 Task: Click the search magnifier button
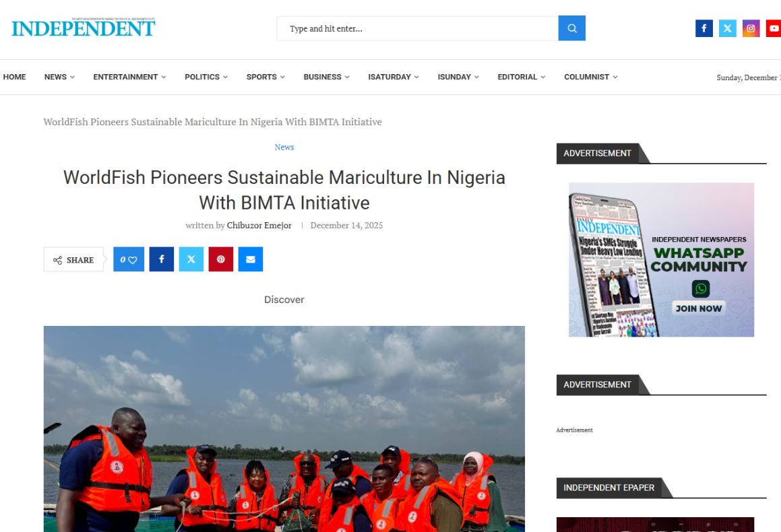pyautogui.click(x=571, y=28)
